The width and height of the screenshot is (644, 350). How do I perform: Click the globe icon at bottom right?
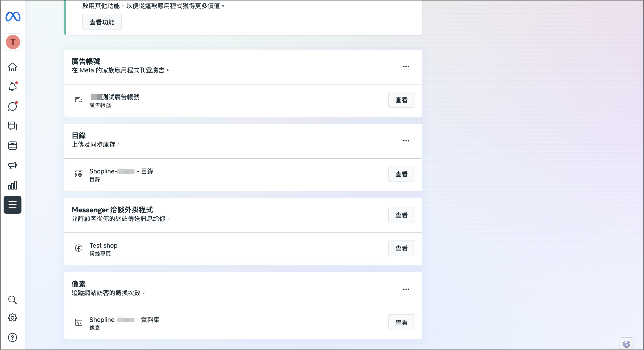[627, 344]
